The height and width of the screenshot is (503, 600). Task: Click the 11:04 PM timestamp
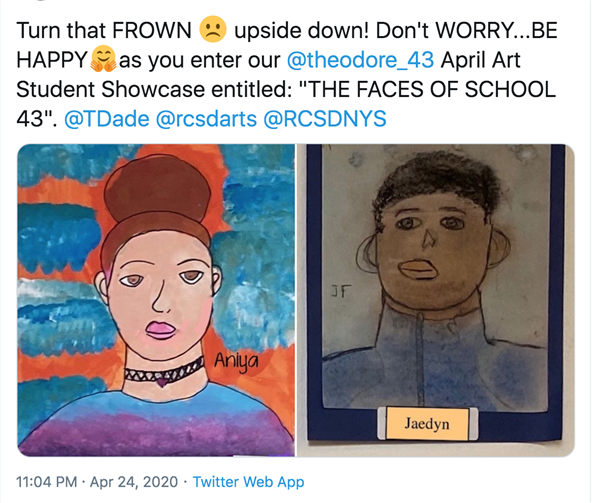47,482
